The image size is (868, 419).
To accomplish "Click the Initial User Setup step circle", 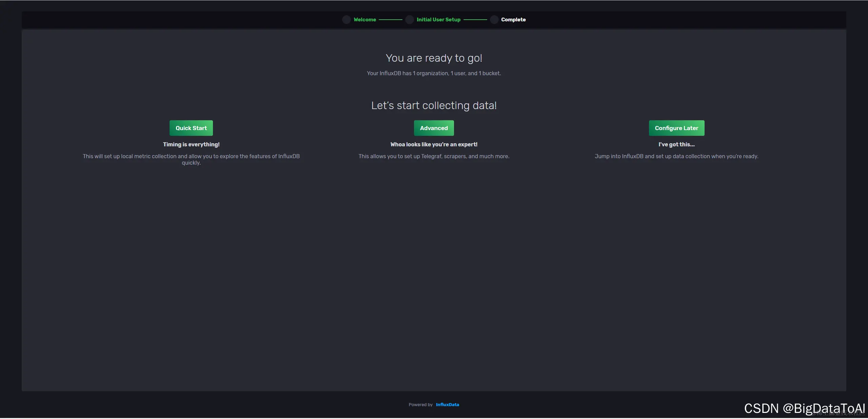I will tap(409, 20).
